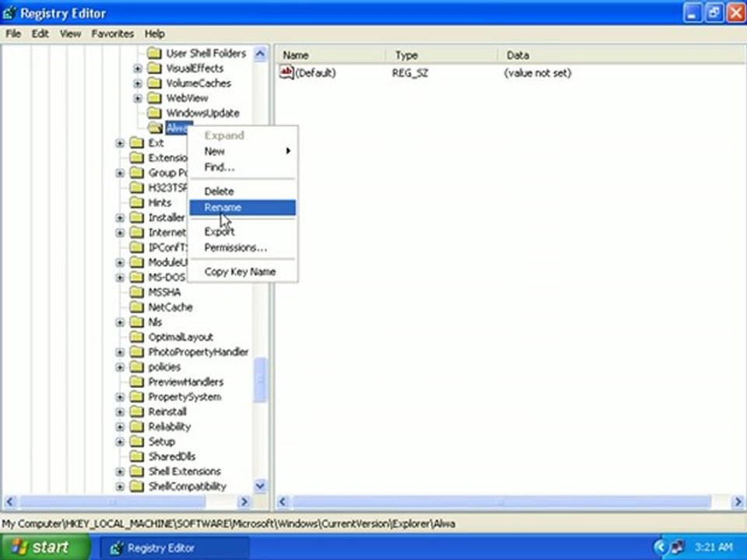Choose Copy Key Name
Viewport: 747px width, 560px height.
click(x=243, y=271)
